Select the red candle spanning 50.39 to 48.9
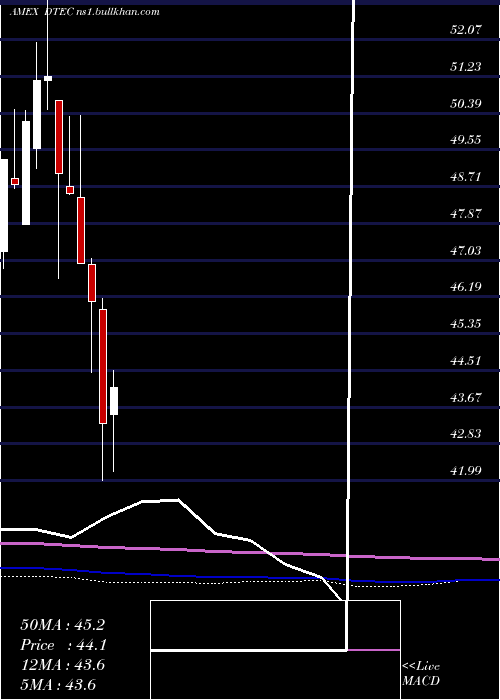Screen dimensions: 500x700 pyautogui.click(x=59, y=137)
